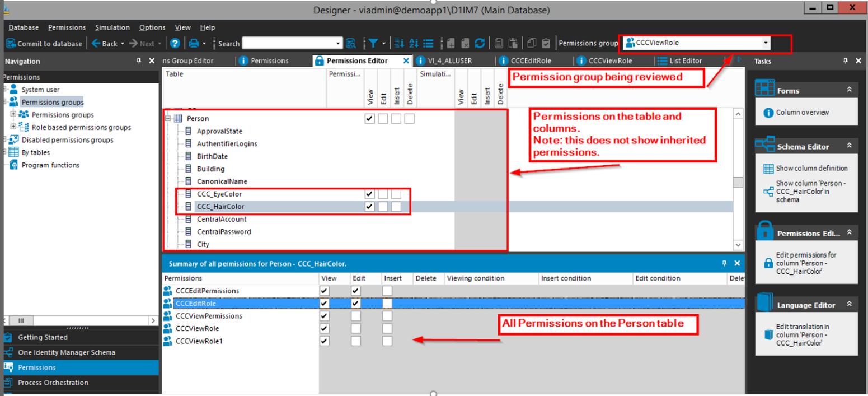Click the refresh icon in the toolbar
Screen dimensions: 868x396
(x=481, y=43)
